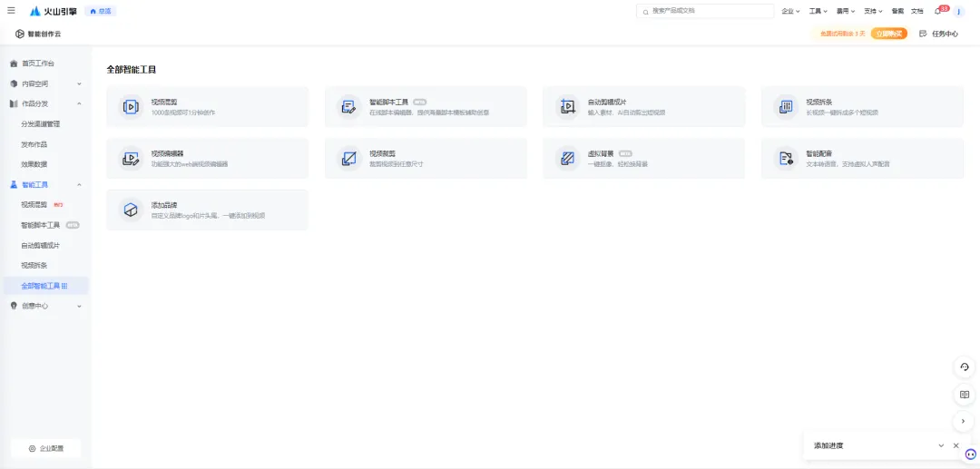Select 全部智能工具 in the sidebar
980x469 pixels.
45,286
